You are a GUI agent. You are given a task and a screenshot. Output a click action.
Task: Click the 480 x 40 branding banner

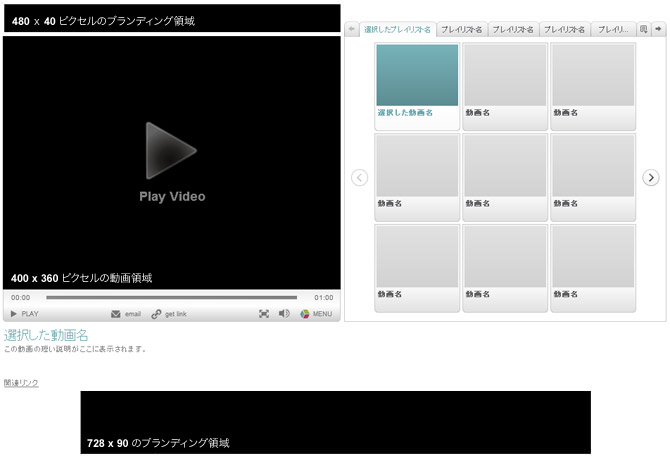(x=172, y=18)
